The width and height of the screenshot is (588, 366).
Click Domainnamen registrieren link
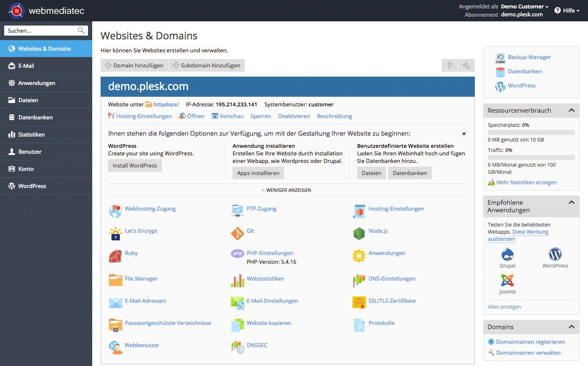531,342
